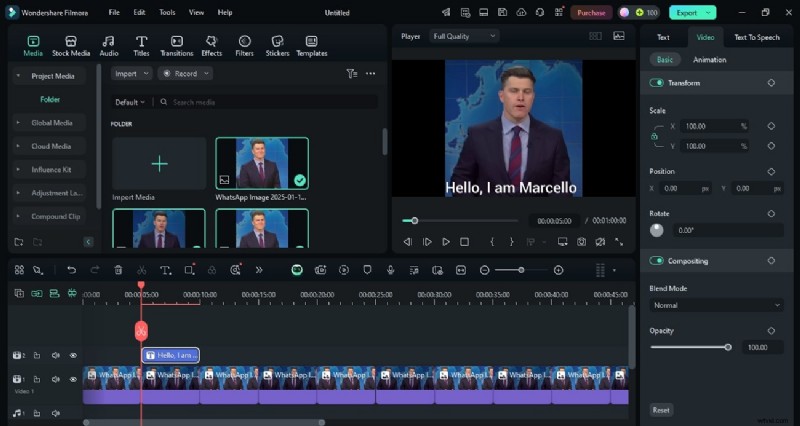The width and height of the screenshot is (800, 426).
Task: Hide Video 1 track with eye icon
Action: pyautogui.click(x=73, y=380)
